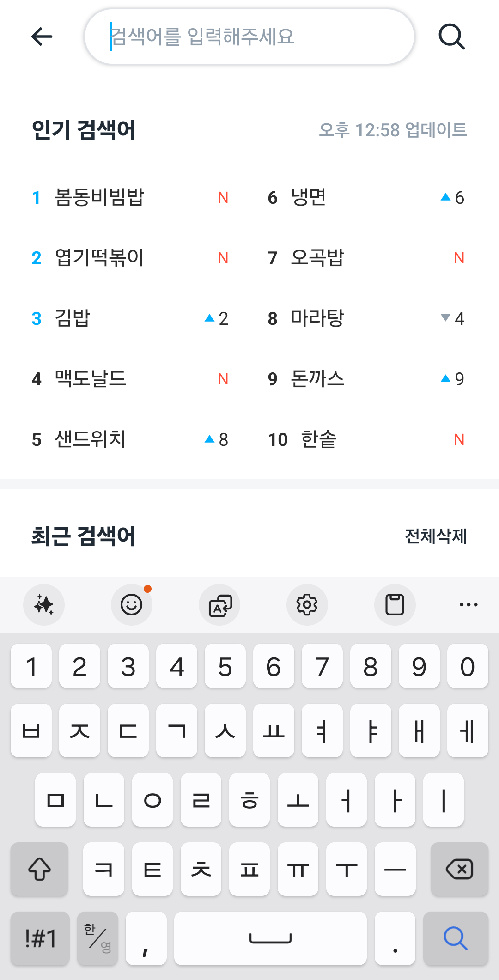
Task: Open the keyboard AI sparkle tool
Action: coord(44,604)
